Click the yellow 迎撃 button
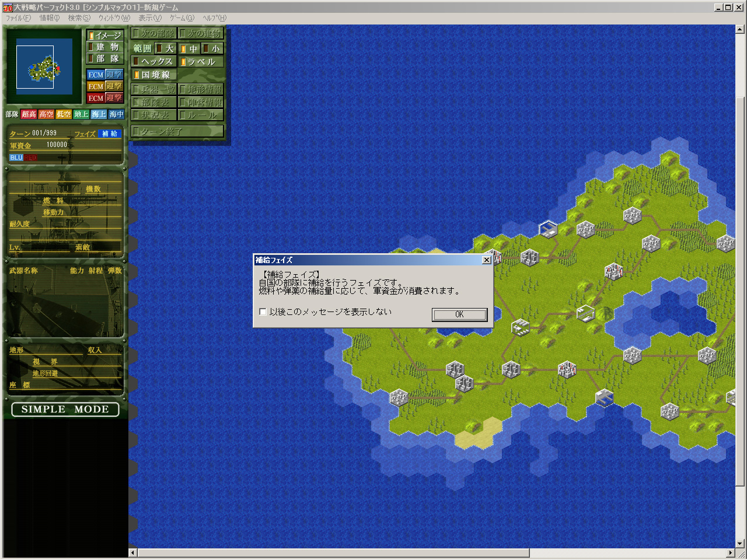Screen dimensions: 747x560 [114, 86]
